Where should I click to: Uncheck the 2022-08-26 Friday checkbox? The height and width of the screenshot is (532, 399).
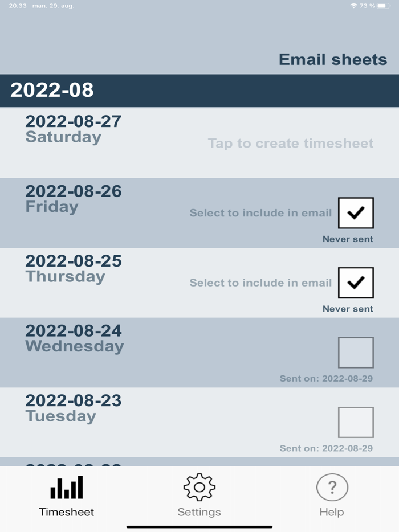tap(356, 212)
